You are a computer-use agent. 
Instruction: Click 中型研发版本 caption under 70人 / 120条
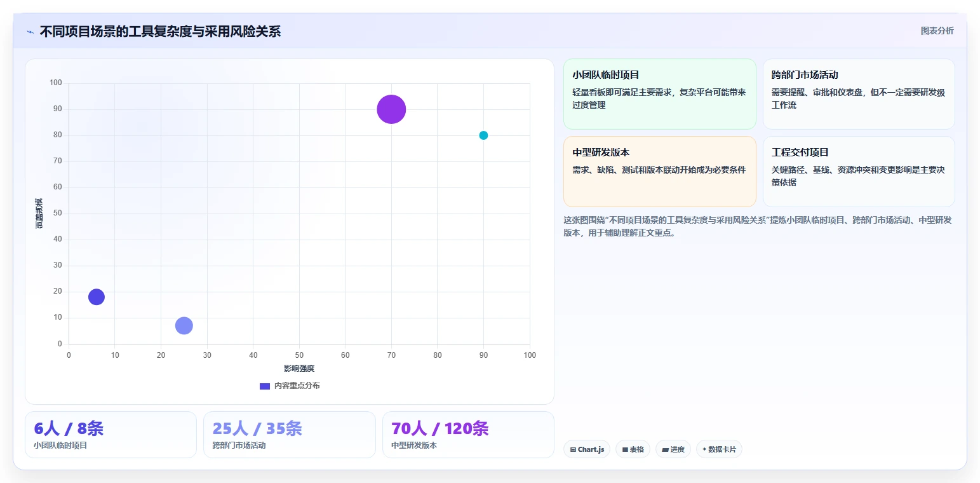[414, 446]
